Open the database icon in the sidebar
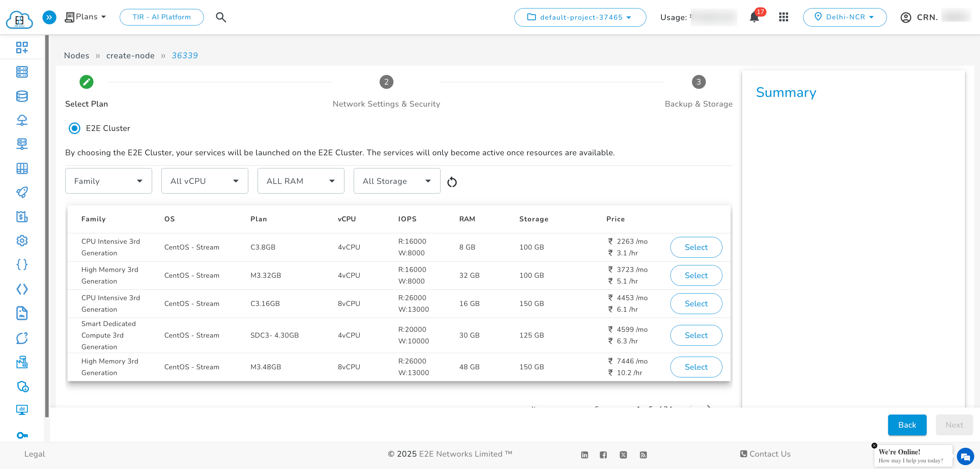The height and width of the screenshot is (469, 980). click(22, 96)
